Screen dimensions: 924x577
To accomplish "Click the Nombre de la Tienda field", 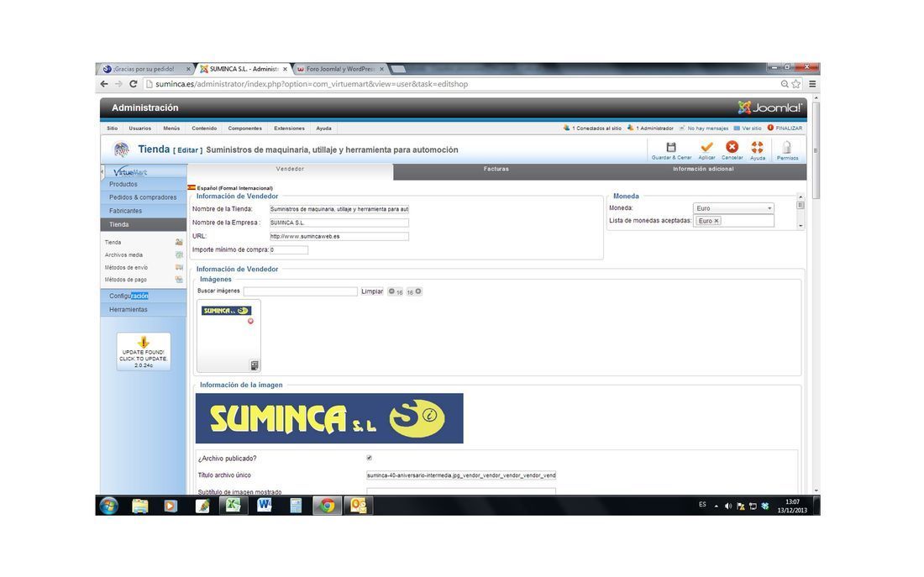I will tap(339, 209).
